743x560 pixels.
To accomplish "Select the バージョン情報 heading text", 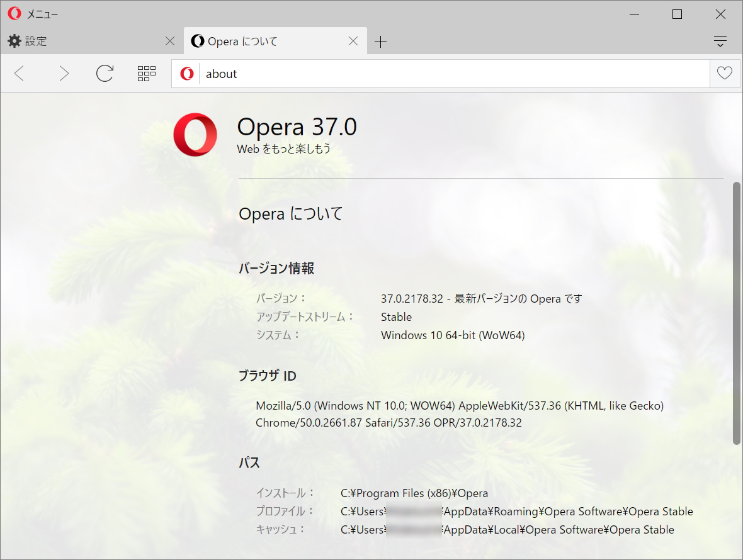I will coord(277,268).
